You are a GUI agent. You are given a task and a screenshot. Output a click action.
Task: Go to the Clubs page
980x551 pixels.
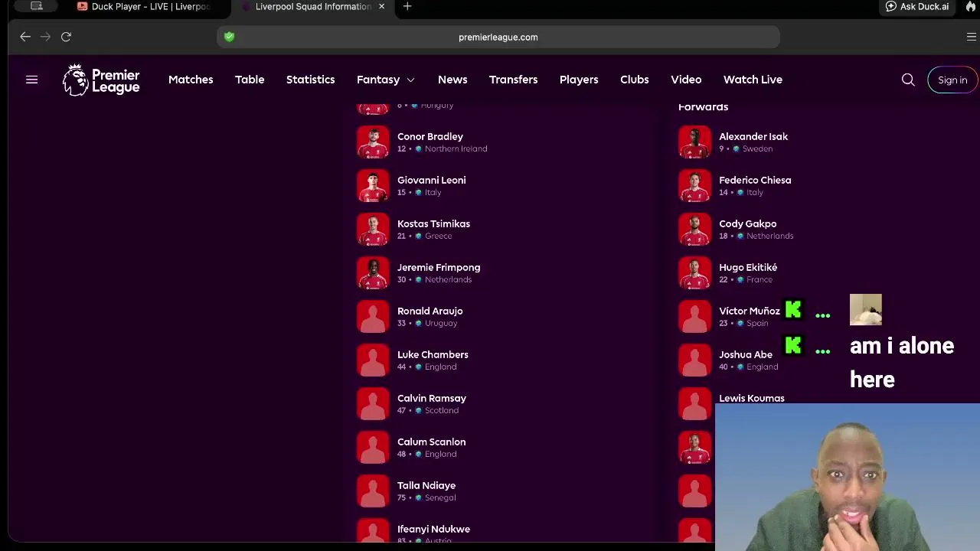click(634, 80)
